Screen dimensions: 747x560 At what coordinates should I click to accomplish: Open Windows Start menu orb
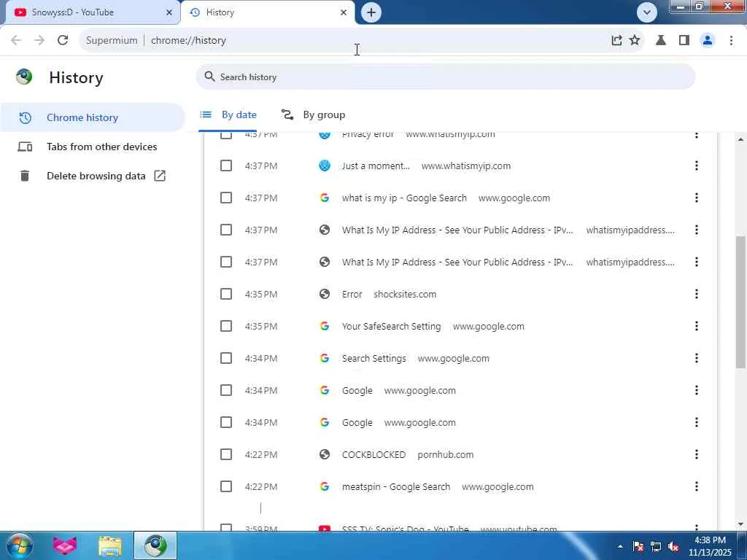point(20,545)
